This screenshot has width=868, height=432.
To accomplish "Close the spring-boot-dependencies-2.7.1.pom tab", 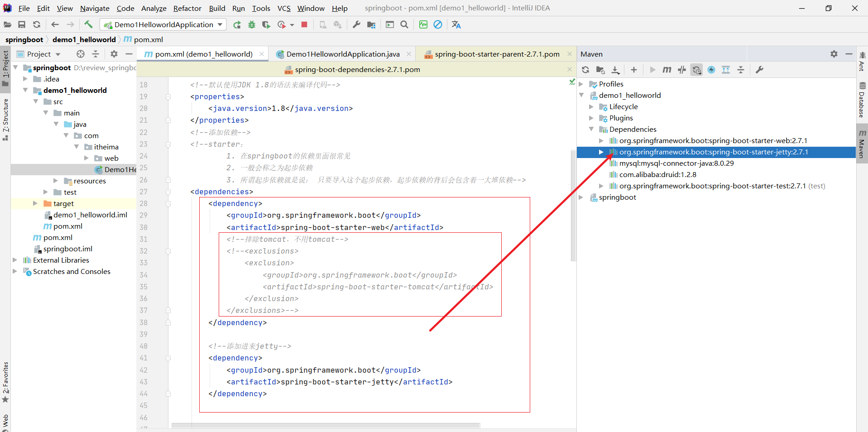I will tap(569, 69).
